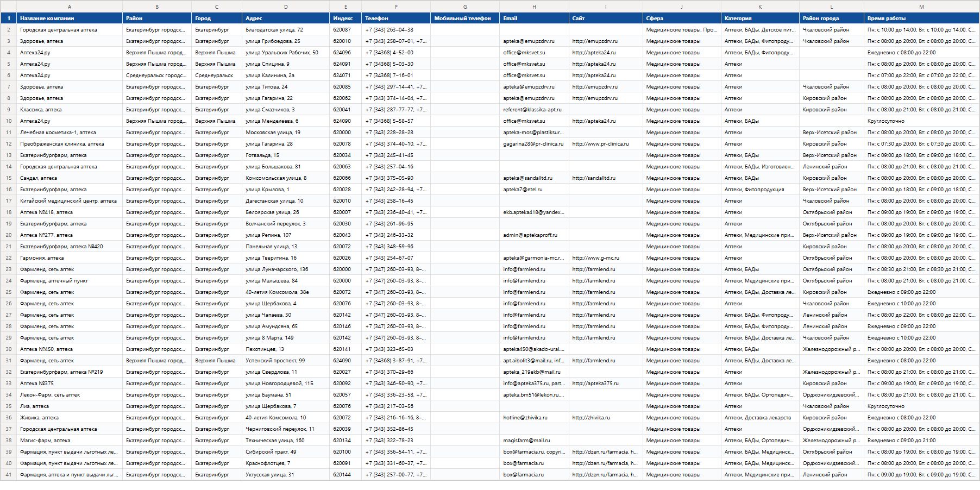
Task: Select row 41 by its row number
Action: (9, 475)
